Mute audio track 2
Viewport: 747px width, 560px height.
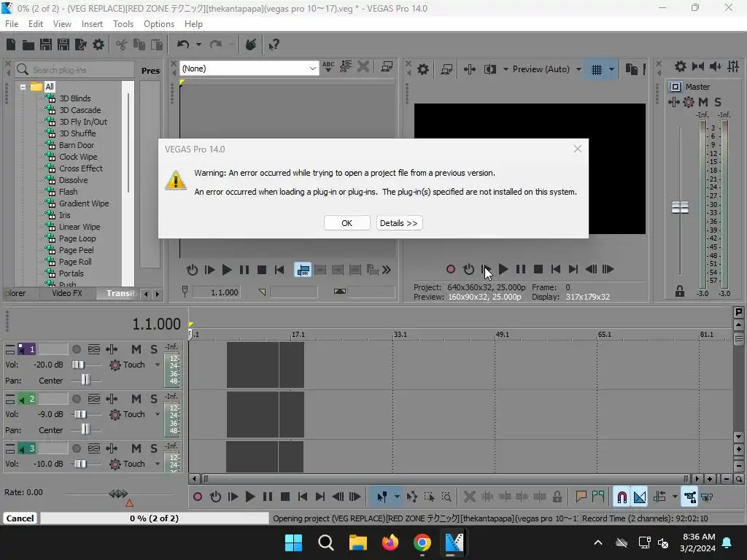(136, 399)
